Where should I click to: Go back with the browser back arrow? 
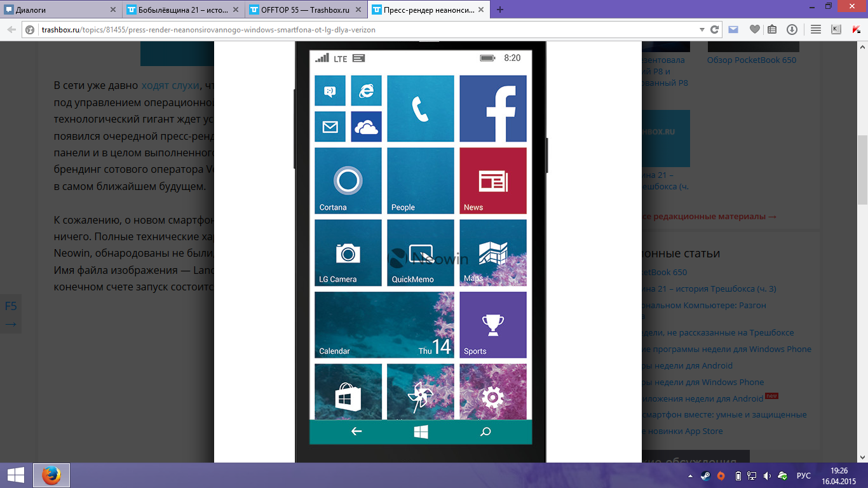[x=11, y=29]
